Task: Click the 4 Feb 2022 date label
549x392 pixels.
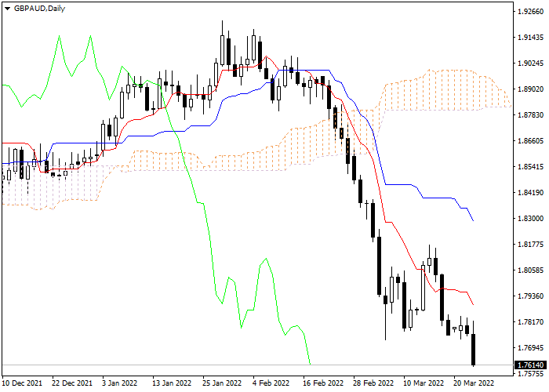Action: tap(271, 383)
